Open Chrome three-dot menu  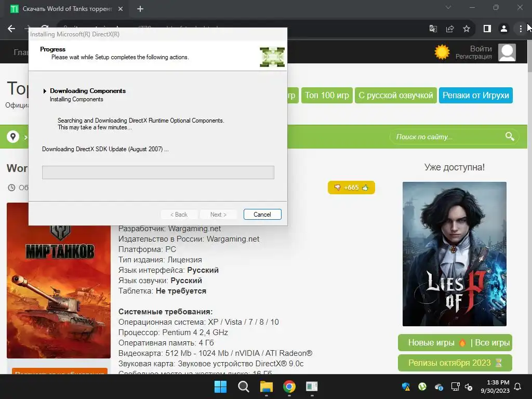[x=521, y=29]
